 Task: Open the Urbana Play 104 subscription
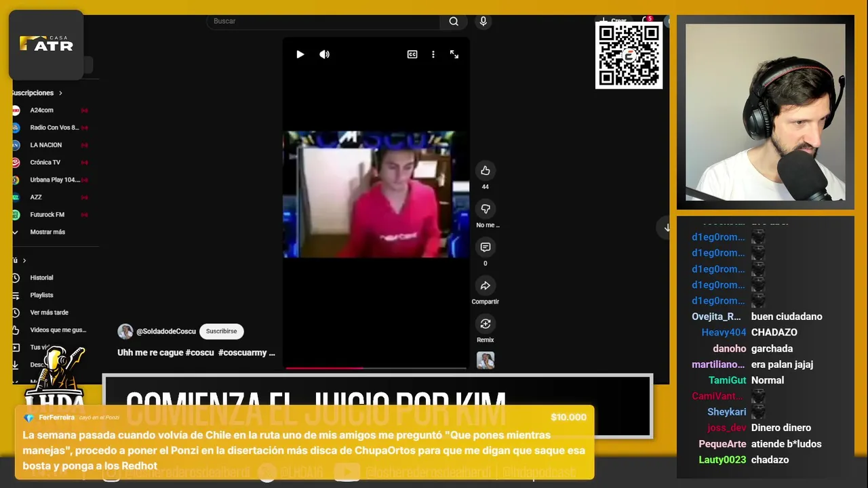54,180
